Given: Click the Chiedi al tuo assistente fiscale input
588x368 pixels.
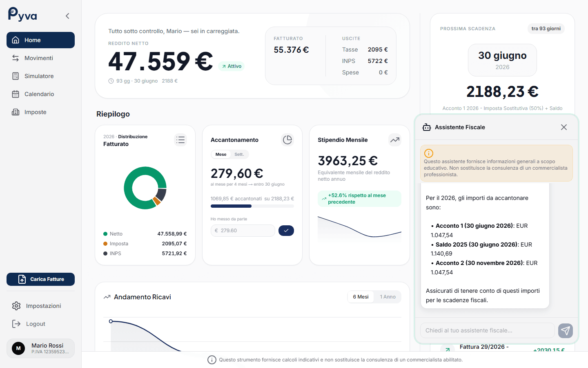Looking at the screenshot, I should [x=486, y=330].
